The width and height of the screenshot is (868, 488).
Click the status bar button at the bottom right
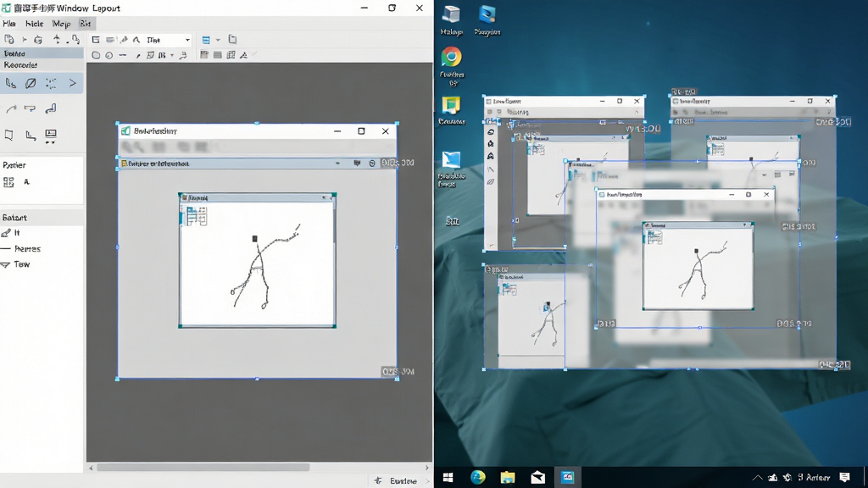(397, 481)
